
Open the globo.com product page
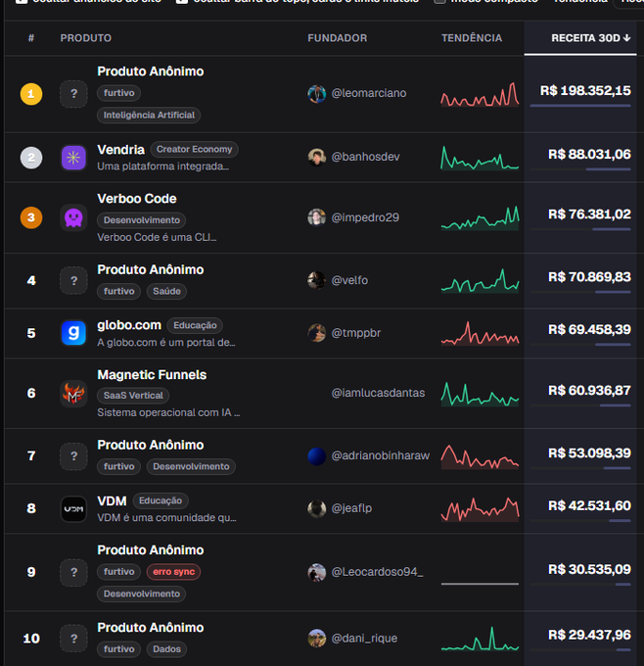129,325
